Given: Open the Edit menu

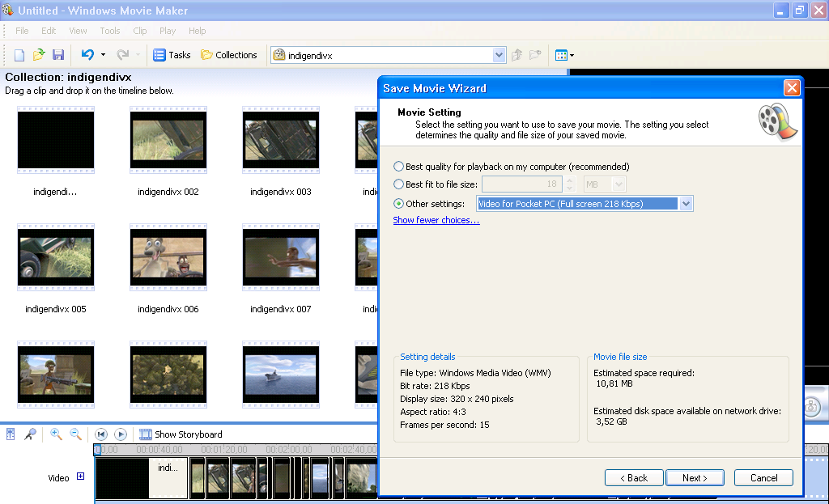Looking at the screenshot, I should 49,31.
